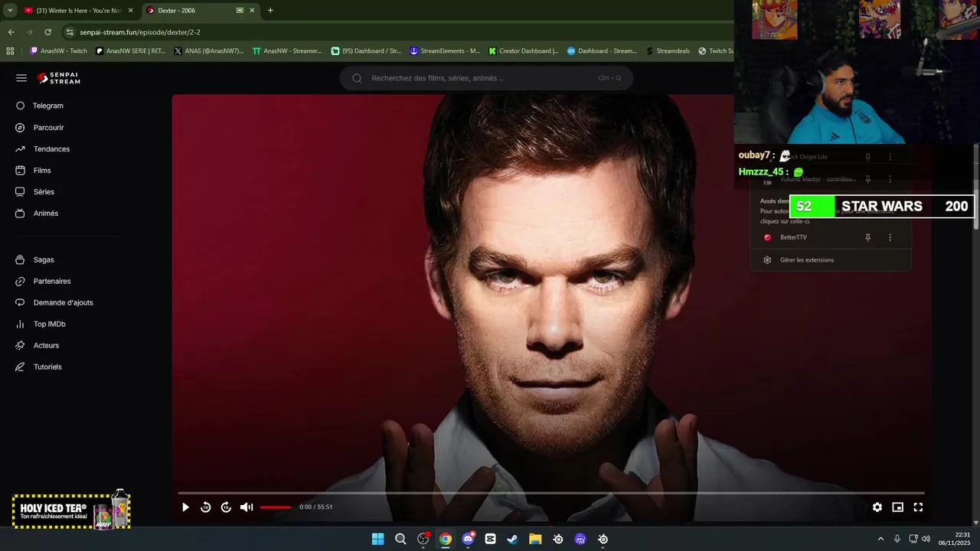The image size is (980, 551).
Task: Open the Windows Start menu
Action: 377,539
